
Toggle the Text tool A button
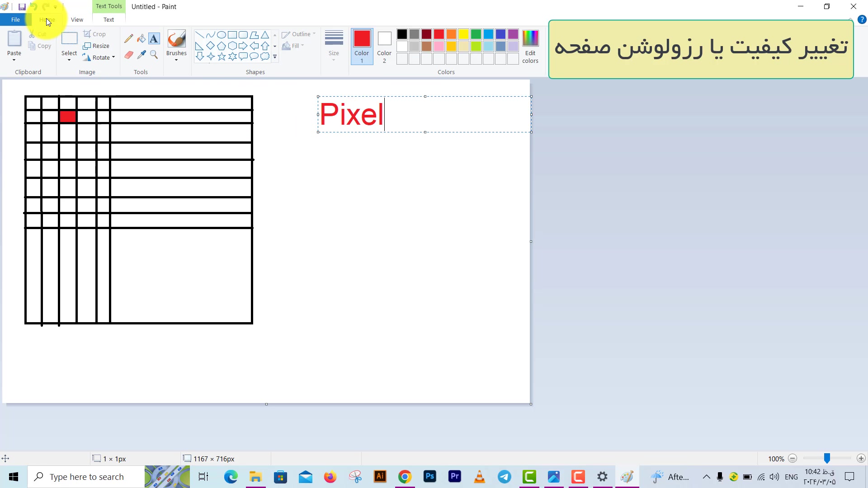tap(154, 39)
